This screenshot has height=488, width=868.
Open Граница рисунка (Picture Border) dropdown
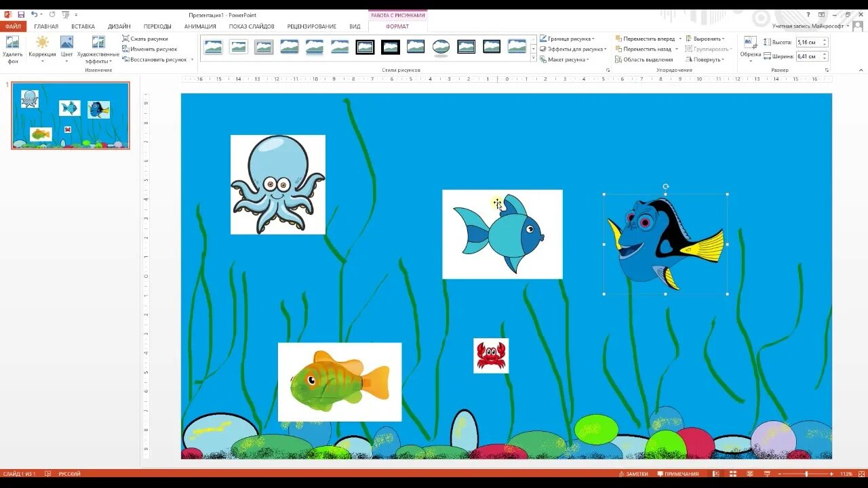(x=567, y=39)
